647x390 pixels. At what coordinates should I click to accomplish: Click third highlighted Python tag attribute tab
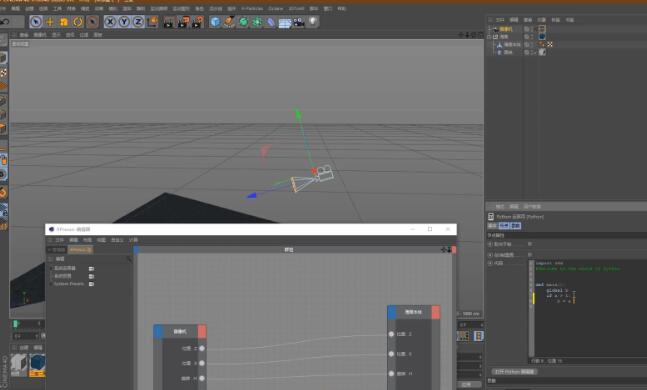tap(516, 226)
